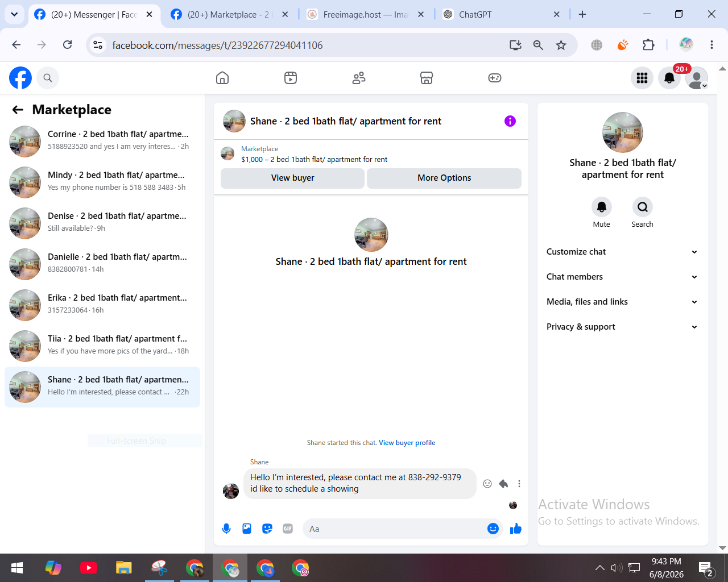The image size is (728, 582).
Task: Reload the page
Action: [67, 45]
